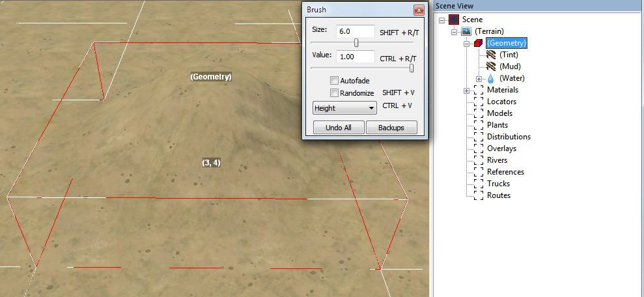Image resolution: width=644 pixels, height=297 pixels.
Task: Click the Water droplet icon
Action: (x=491, y=78)
